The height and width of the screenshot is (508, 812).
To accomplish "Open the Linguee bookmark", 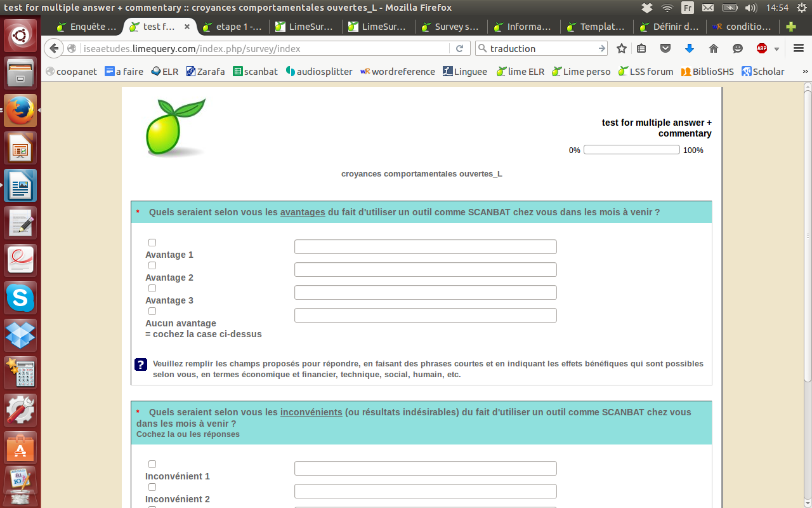I will coord(465,72).
